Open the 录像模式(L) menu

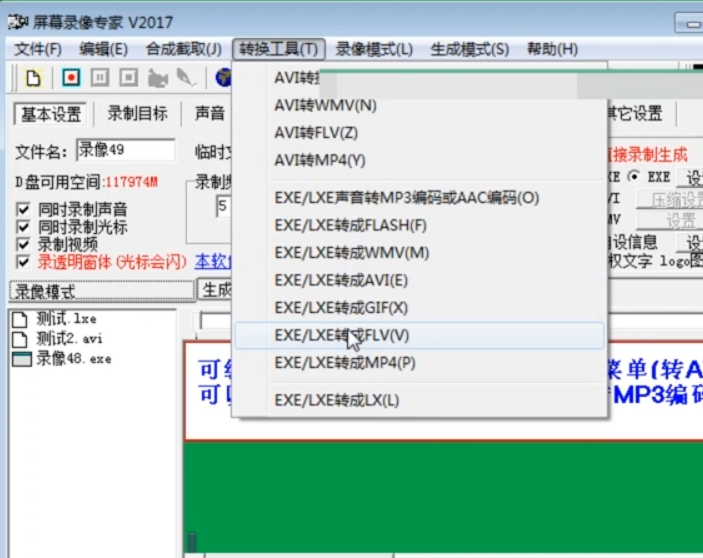(374, 49)
